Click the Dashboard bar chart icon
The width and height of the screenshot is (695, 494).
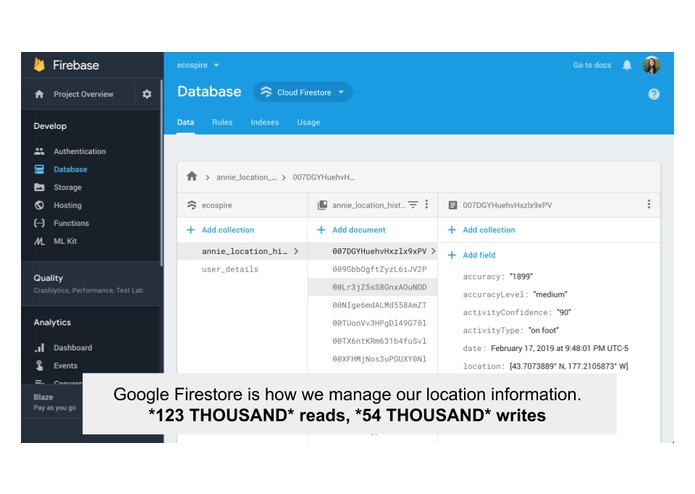(x=39, y=347)
